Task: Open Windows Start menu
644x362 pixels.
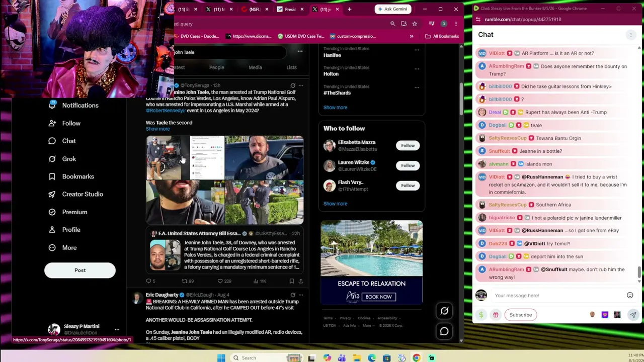Action: [x=221, y=358]
